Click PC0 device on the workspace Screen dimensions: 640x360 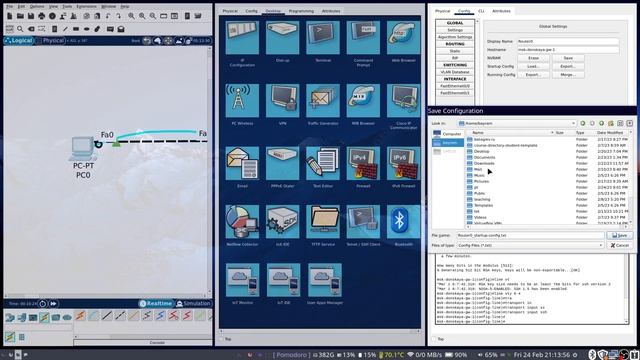click(83, 150)
